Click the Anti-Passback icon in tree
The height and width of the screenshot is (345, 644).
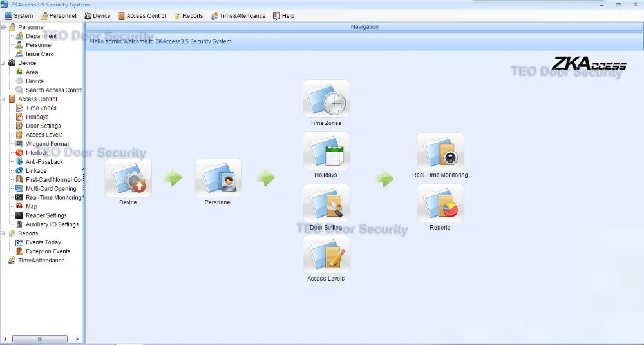(x=19, y=162)
